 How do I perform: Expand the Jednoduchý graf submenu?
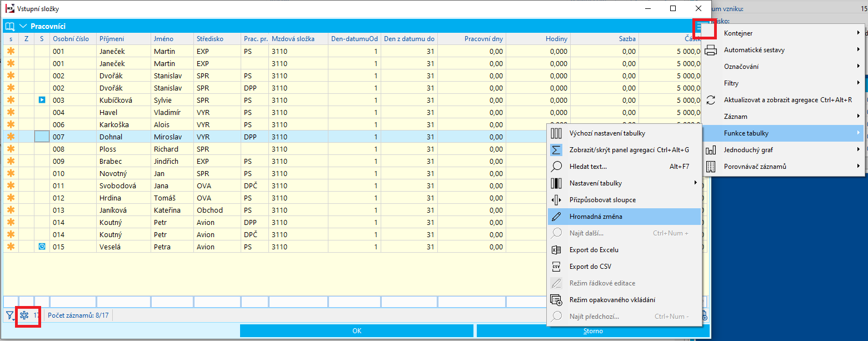[x=784, y=150]
